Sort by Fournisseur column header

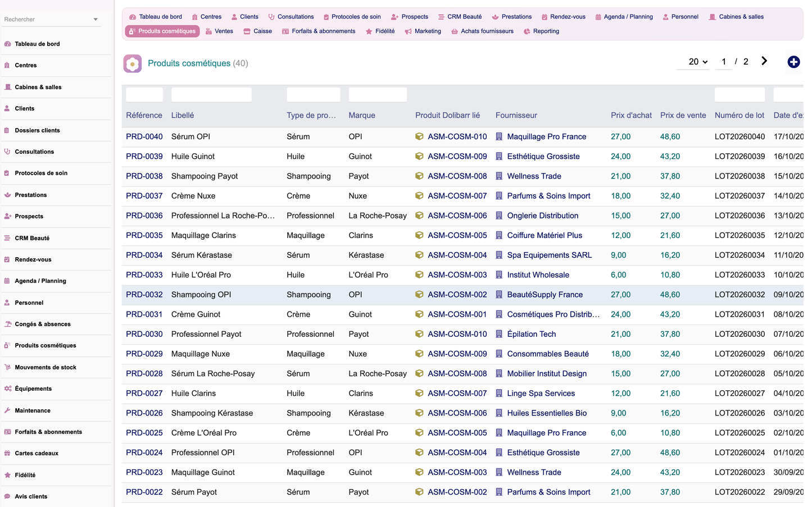[x=516, y=115]
